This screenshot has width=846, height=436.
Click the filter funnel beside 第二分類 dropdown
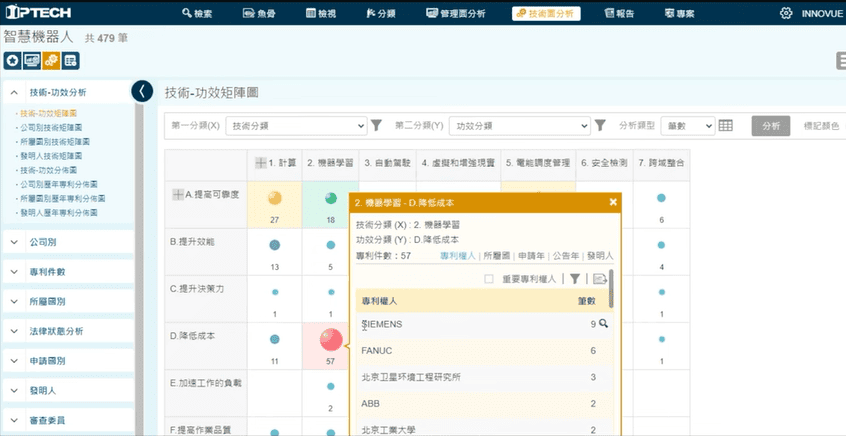[600, 126]
